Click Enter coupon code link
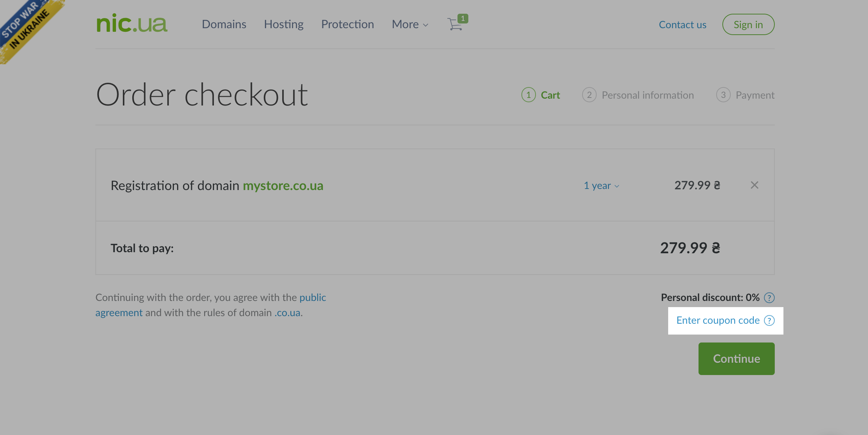 point(718,320)
